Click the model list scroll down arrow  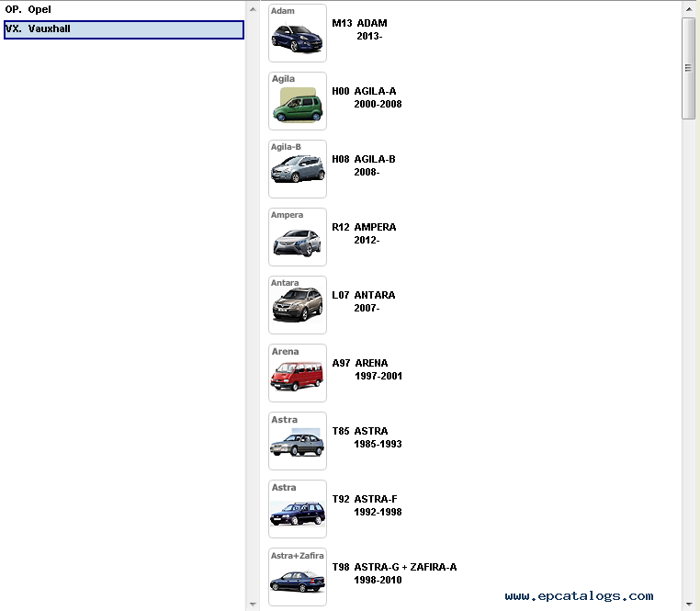[x=688, y=604]
